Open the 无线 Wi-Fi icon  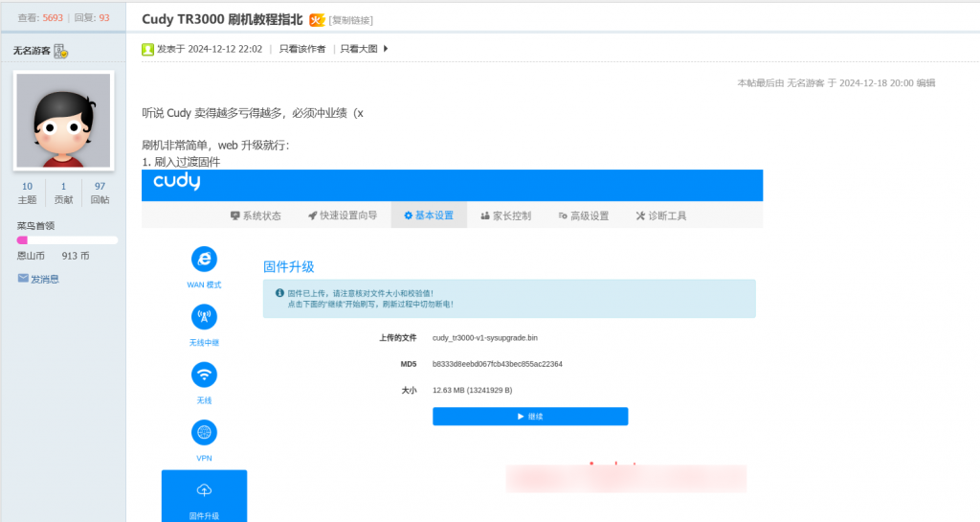pos(204,374)
